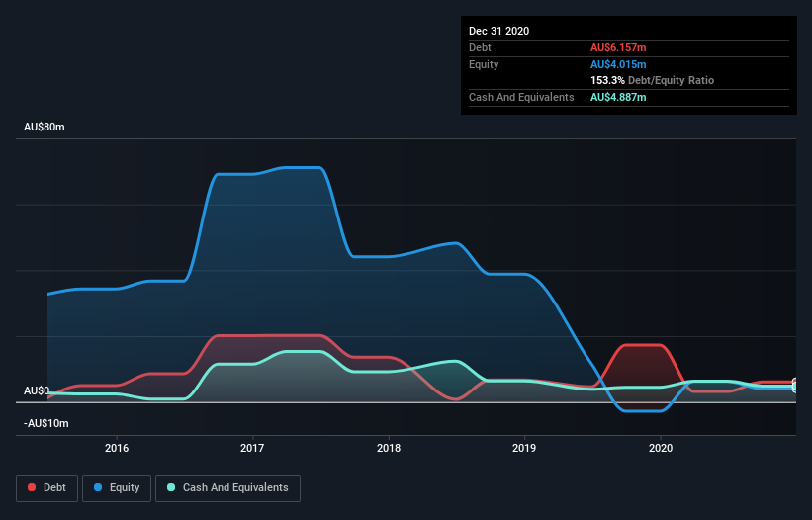
Task: Click the 2020 x-axis label
Action: (661, 448)
